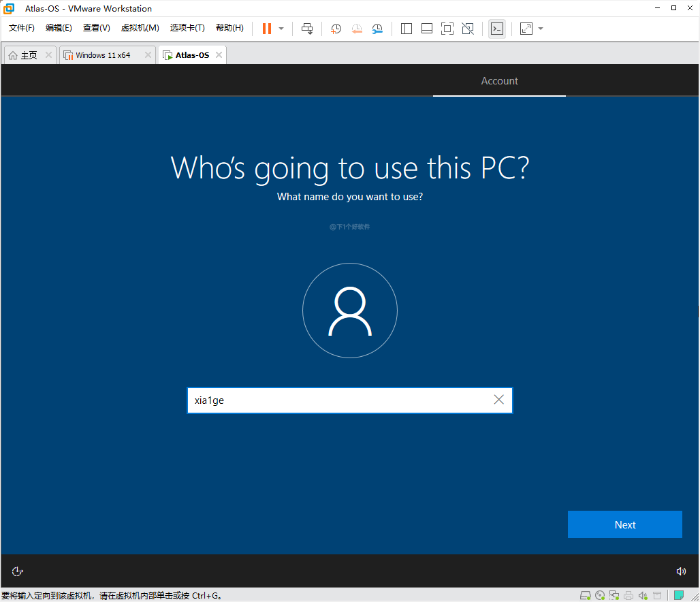Click the Account setup step header
This screenshot has width=700, height=602.
pyautogui.click(x=500, y=81)
